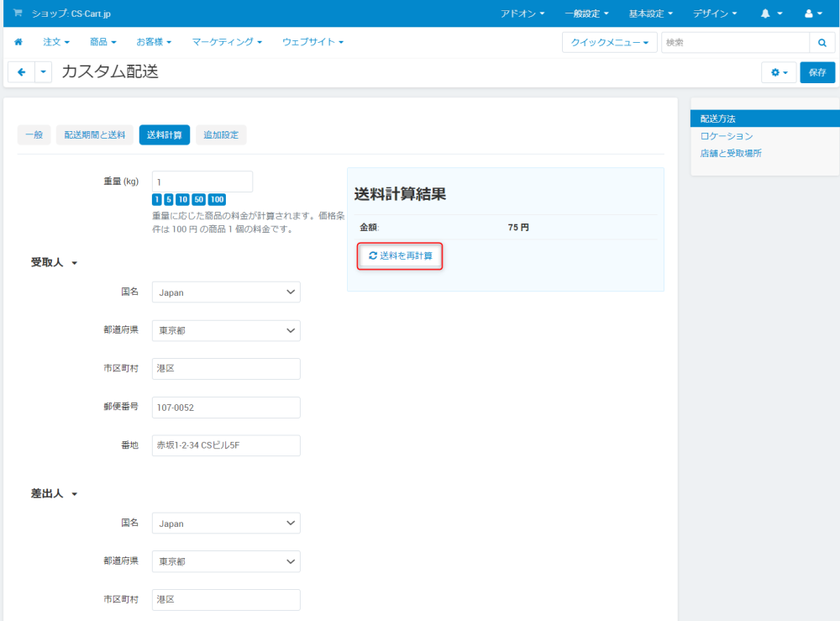Open the 注文 menu
The image size is (840, 621).
tap(56, 42)
